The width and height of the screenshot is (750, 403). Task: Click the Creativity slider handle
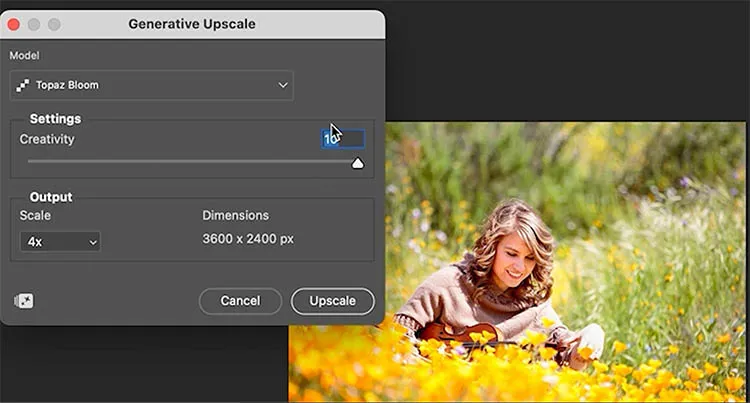pos(357,163)
